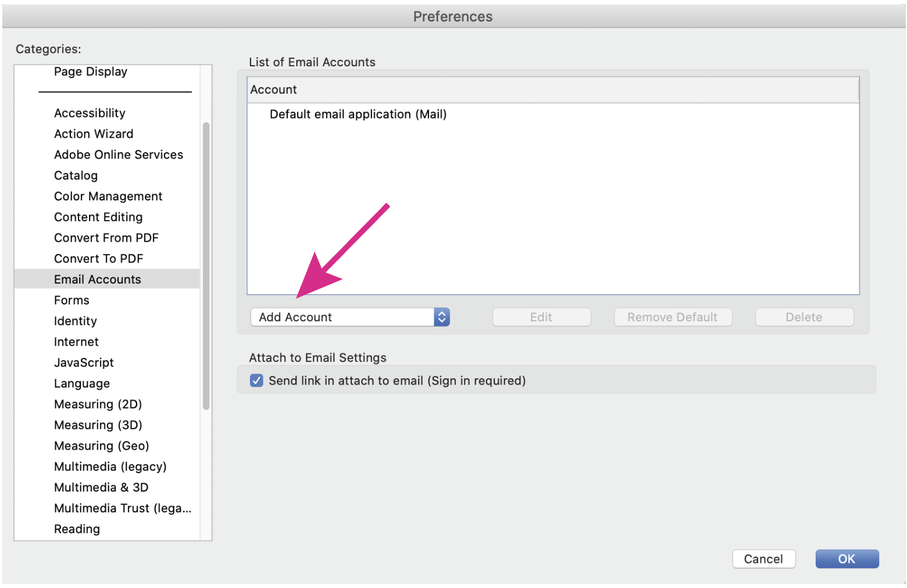907x588 pixels.
Task: Open Convert To PDF settings
Action: [98, 258]
